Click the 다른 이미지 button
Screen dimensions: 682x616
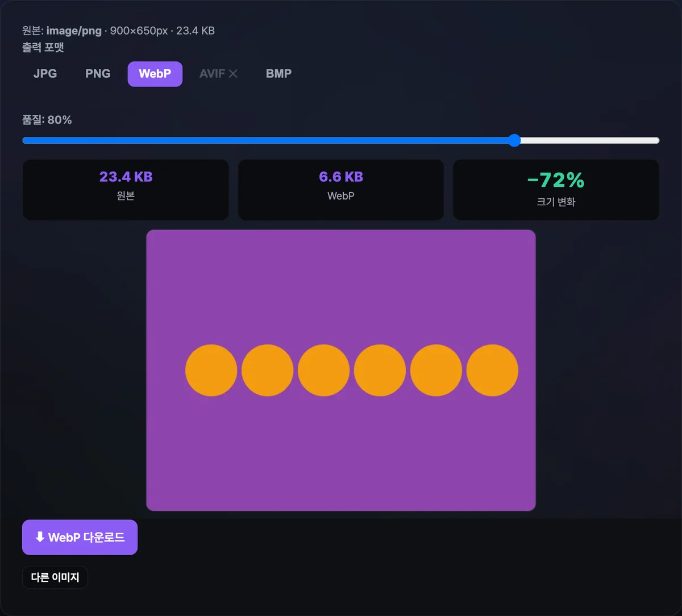(x=55, y=577)
